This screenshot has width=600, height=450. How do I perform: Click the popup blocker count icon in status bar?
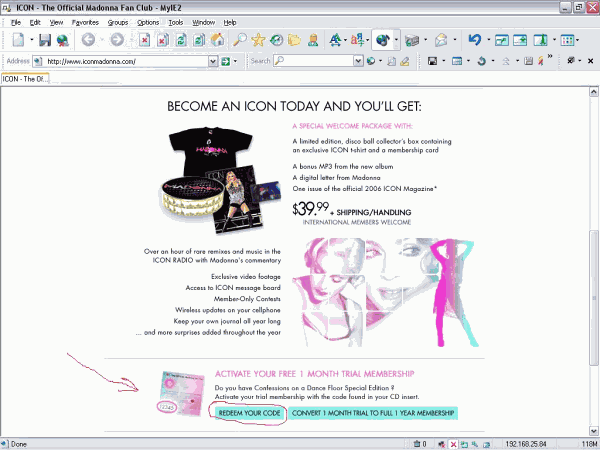tap(420, 444)
